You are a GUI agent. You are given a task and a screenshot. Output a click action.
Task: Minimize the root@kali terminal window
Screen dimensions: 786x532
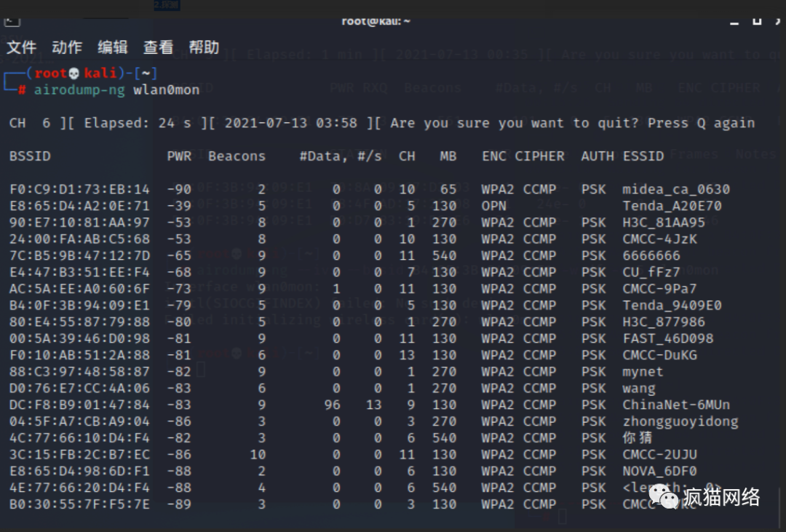(734, 22)
